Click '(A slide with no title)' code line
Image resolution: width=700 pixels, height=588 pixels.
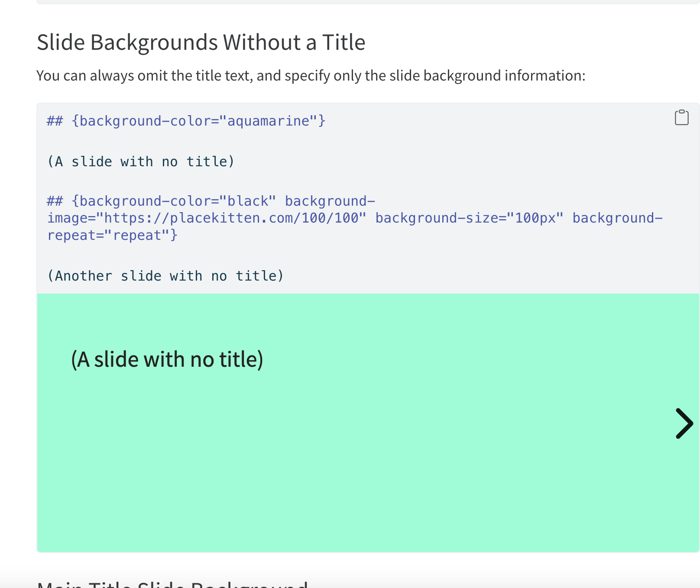pyautogui.click(x=141, y=162)
